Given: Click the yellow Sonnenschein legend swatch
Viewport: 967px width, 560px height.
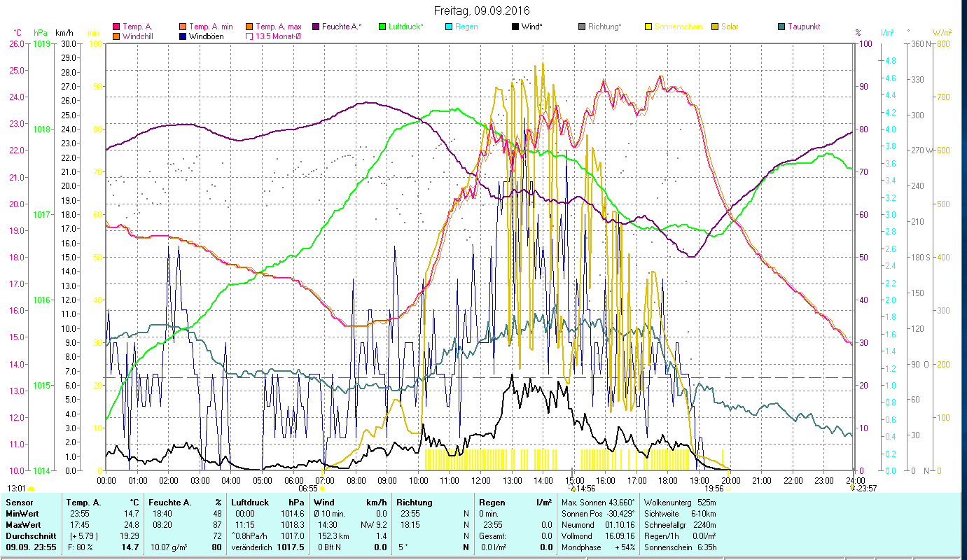Looking at the screenshot, I should pos(648,27).
